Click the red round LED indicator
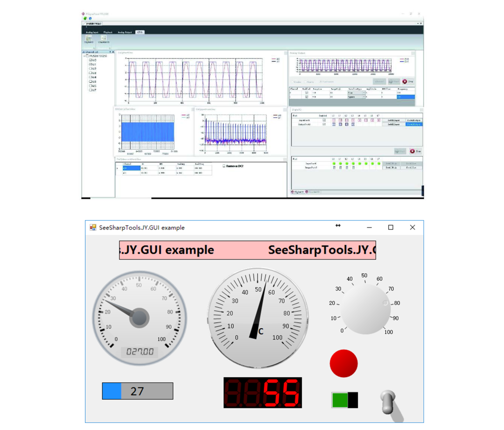 coord(343,363)
